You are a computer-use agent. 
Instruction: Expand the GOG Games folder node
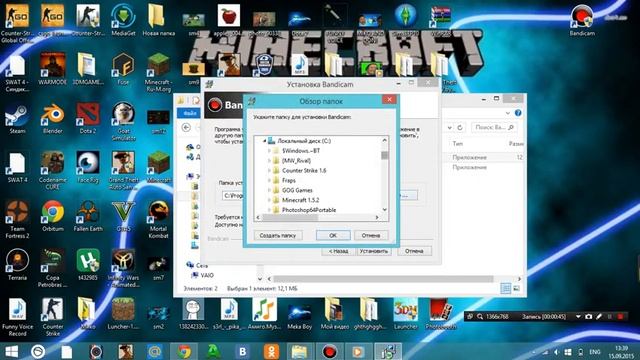(269, 190)
